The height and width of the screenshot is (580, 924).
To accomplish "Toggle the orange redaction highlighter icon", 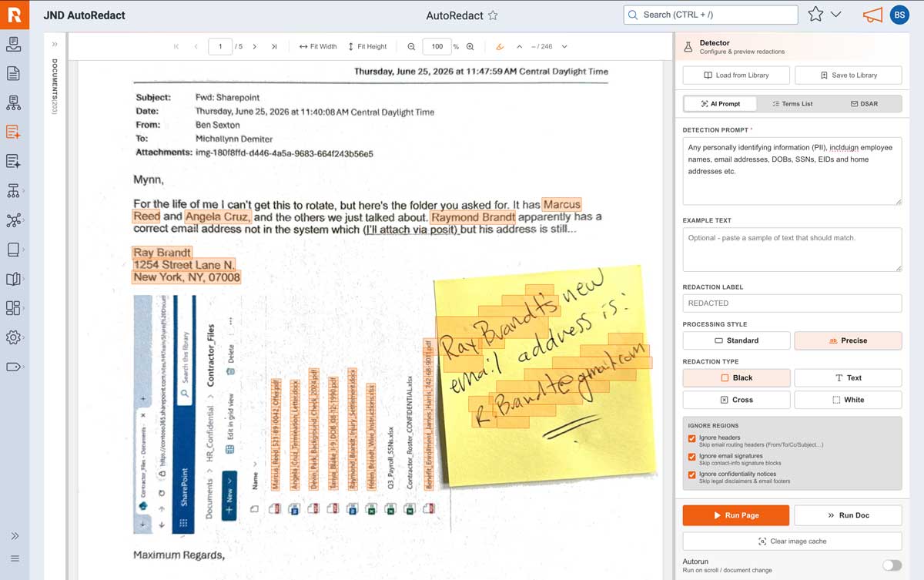I will [500, 47].
